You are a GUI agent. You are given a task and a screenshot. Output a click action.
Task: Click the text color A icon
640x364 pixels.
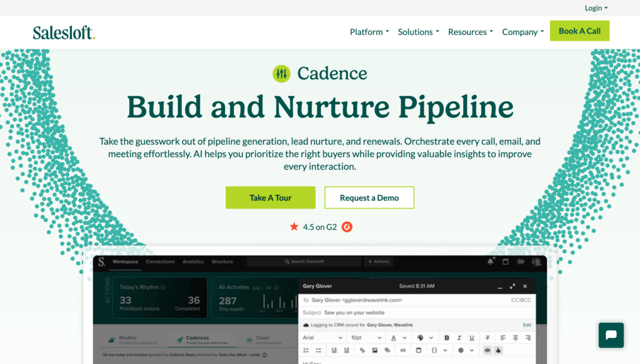tap(394, 338)
